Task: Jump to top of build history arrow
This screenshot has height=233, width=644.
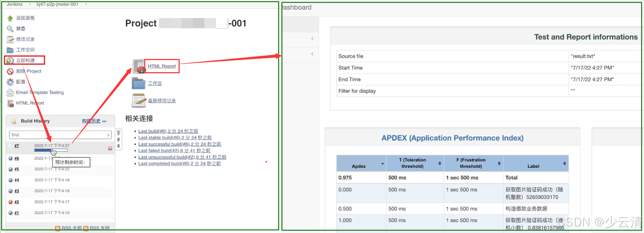Action: tap(119, 133)
